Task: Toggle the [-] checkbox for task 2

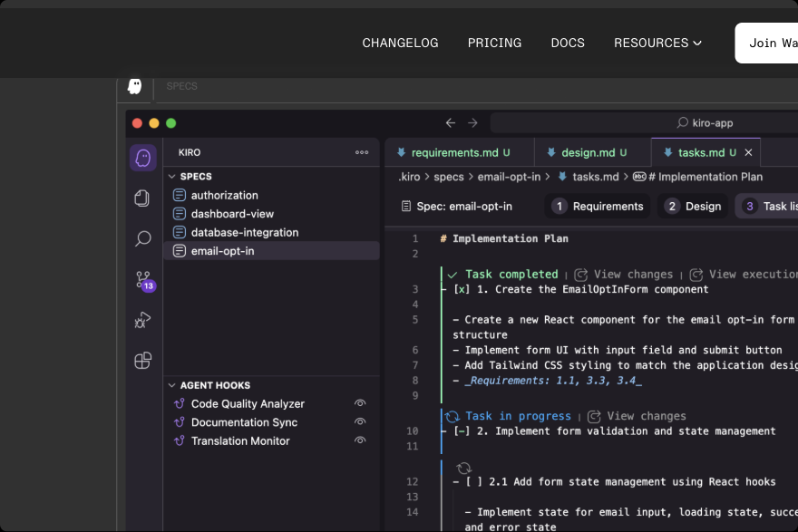Action: 462,431
